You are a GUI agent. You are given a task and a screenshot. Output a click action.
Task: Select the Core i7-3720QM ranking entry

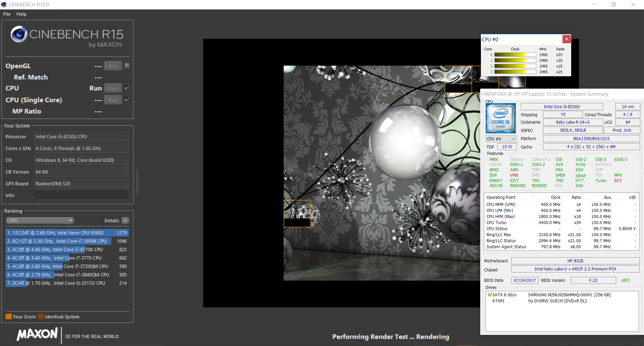(67, 266)
